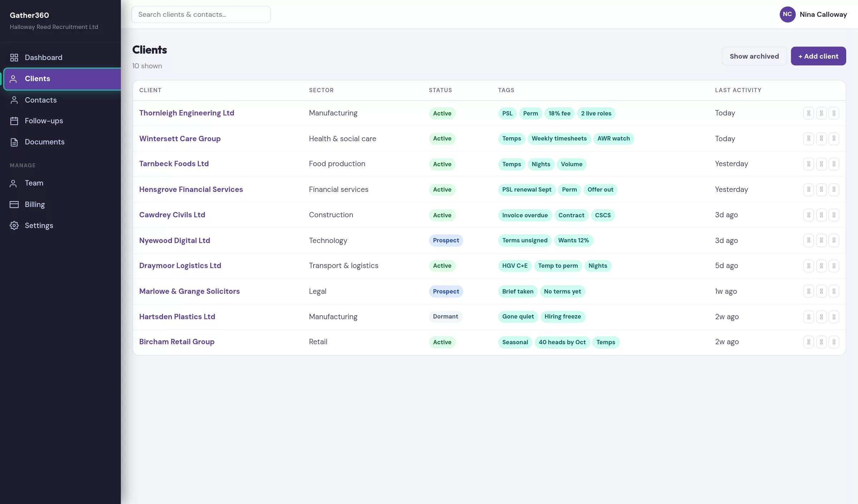Open Marlowe & Grange Solicitors client
The image size is (858, 504).
(189, 291)
